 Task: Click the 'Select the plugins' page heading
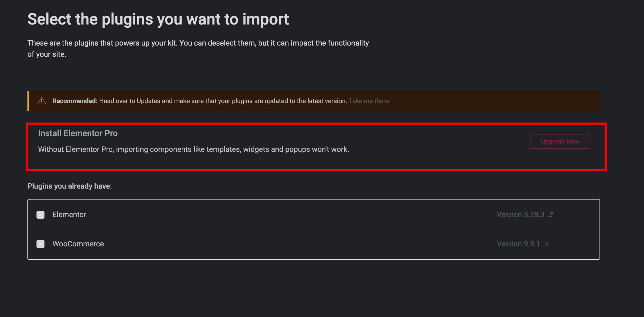(x=158, y=19)
